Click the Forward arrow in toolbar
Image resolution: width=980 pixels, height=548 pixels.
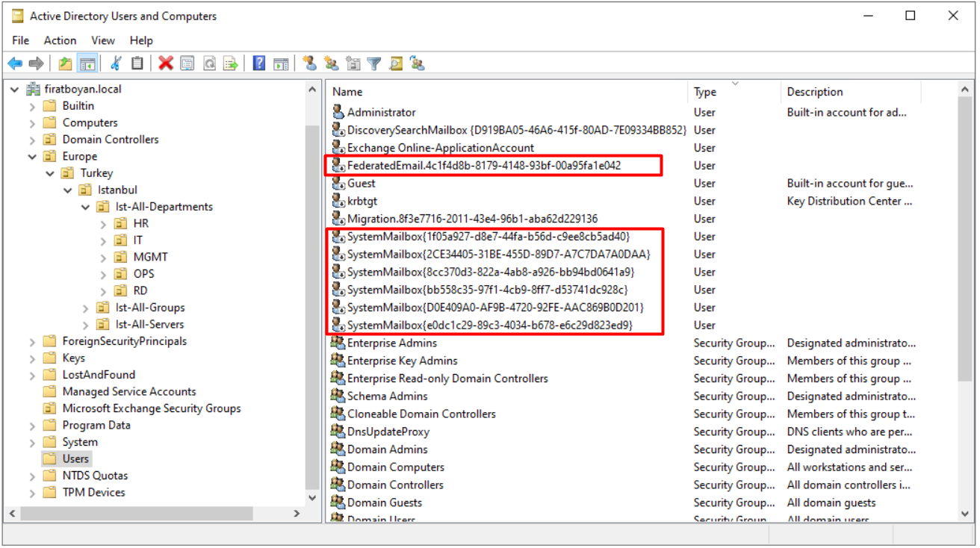[x=36, y=63]
